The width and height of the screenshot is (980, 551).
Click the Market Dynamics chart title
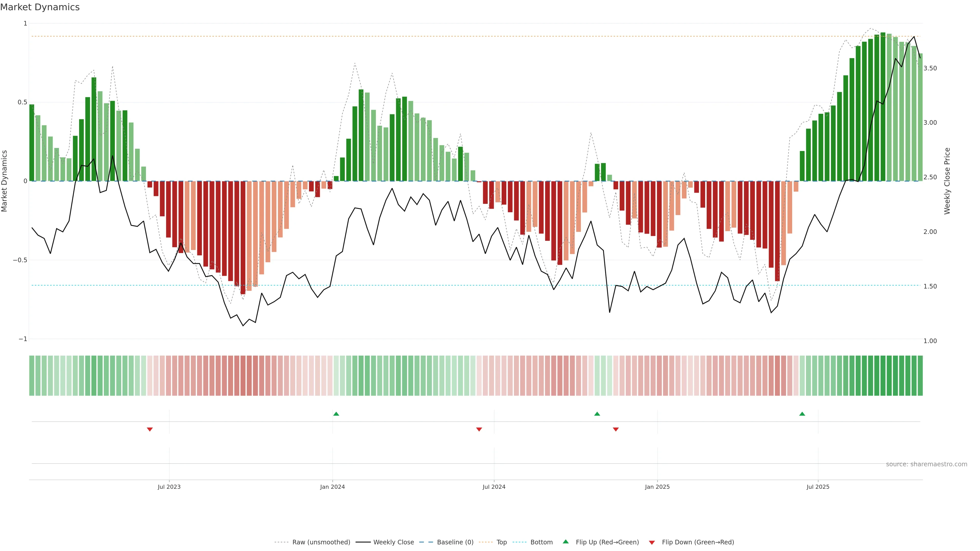click(x=40, y=7)
